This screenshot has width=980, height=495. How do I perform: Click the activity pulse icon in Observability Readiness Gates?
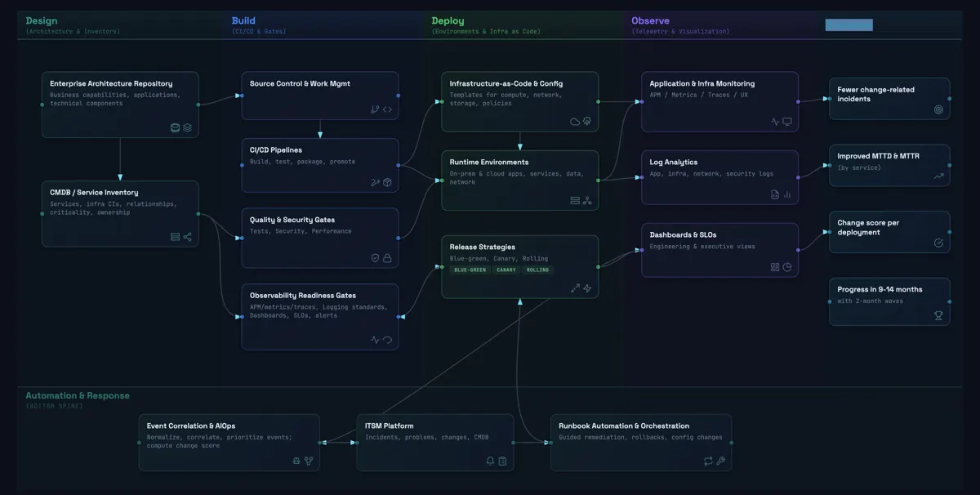tap(375, 340)
